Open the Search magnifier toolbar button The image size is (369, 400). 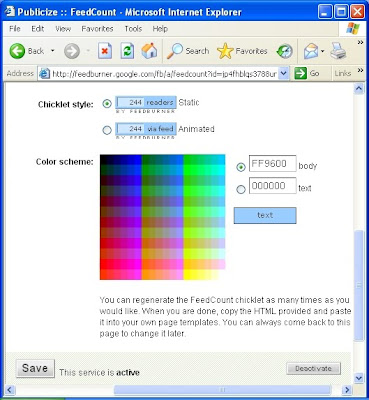tap(188, 51)
